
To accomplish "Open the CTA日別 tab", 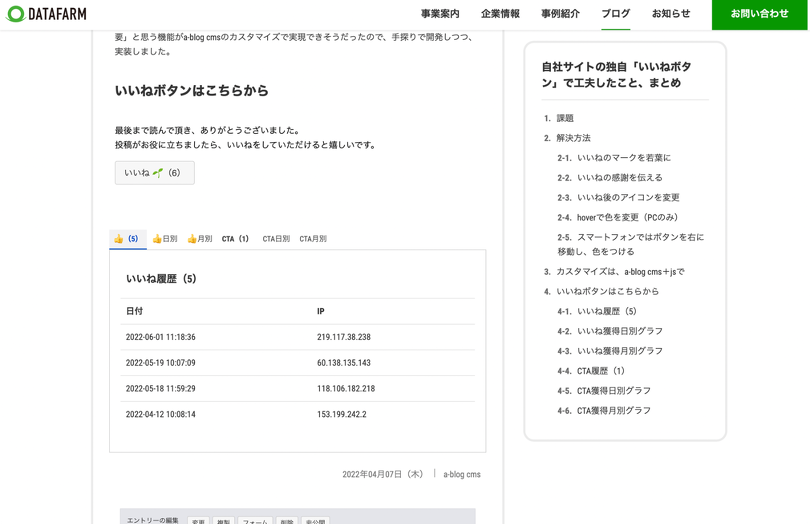I will click(x=276, y=239).
